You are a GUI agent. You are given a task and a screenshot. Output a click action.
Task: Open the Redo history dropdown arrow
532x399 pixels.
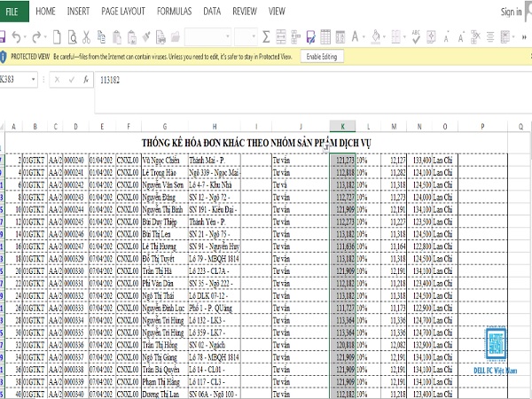pos(45,36)
